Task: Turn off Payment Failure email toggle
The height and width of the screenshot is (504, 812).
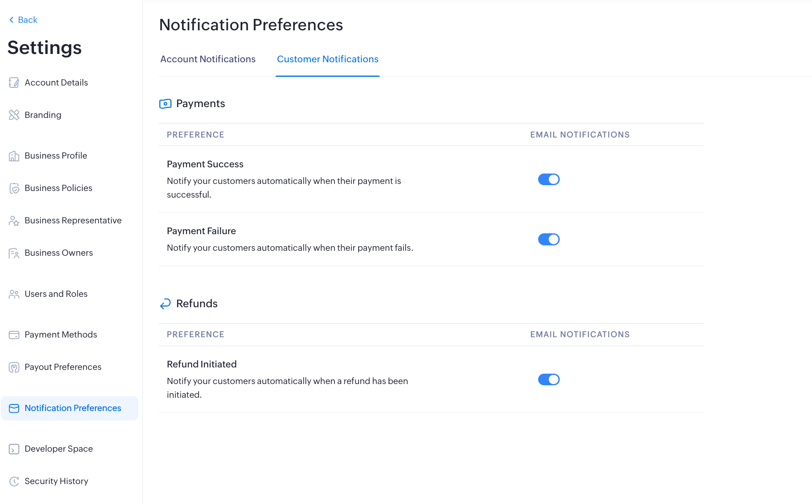Action: pyautogui.click(x=549, y=239)
